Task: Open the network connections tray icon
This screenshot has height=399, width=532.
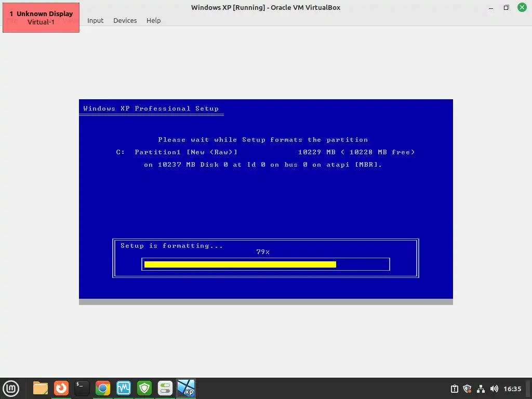Action: point(481,389)
